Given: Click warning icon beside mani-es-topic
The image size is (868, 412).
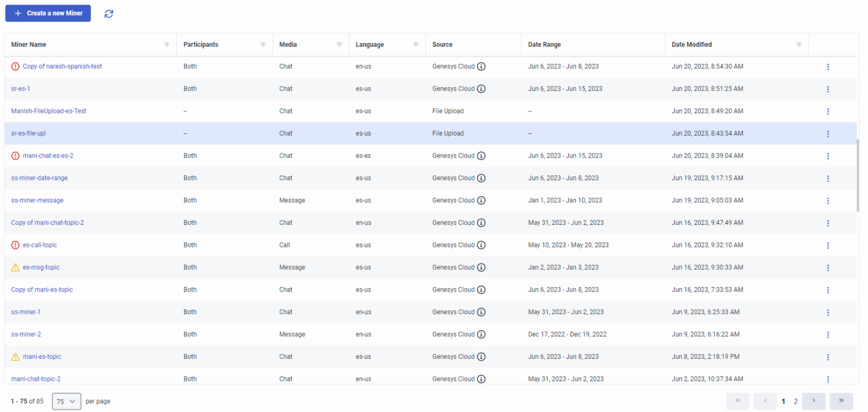Looking at the screenshot, I should (x=15, y=357).
